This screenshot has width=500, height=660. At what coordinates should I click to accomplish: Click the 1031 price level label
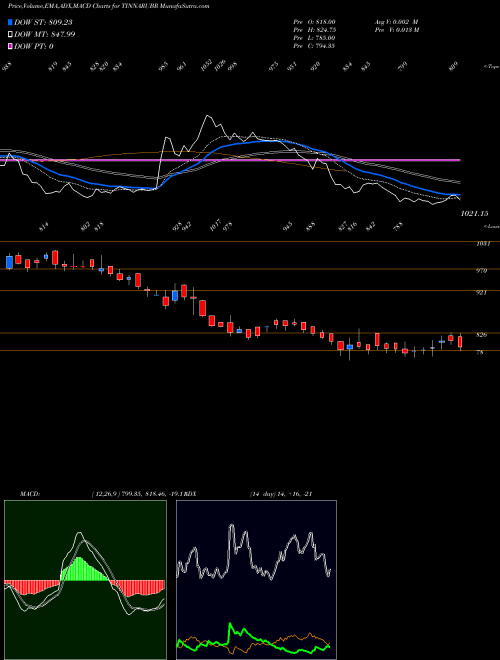click(482, 244)
